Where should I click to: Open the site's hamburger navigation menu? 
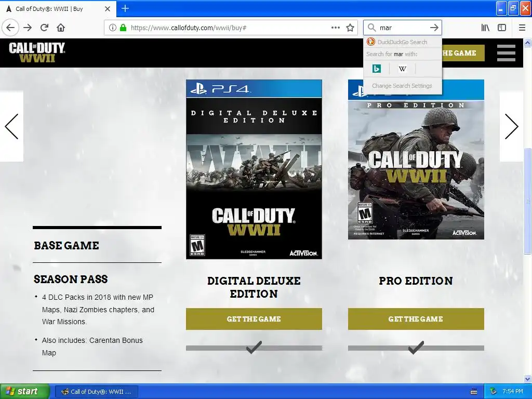click(x=506, y=53)
